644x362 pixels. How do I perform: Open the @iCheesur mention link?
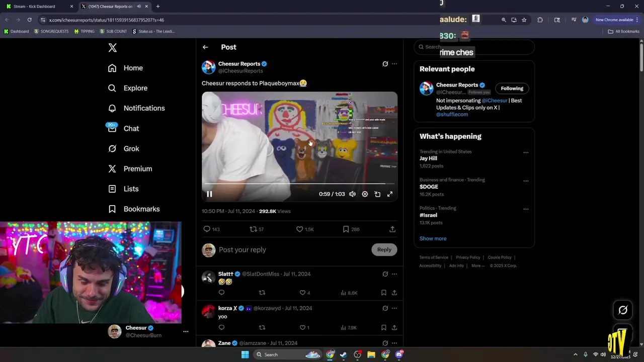click(495, 101)
